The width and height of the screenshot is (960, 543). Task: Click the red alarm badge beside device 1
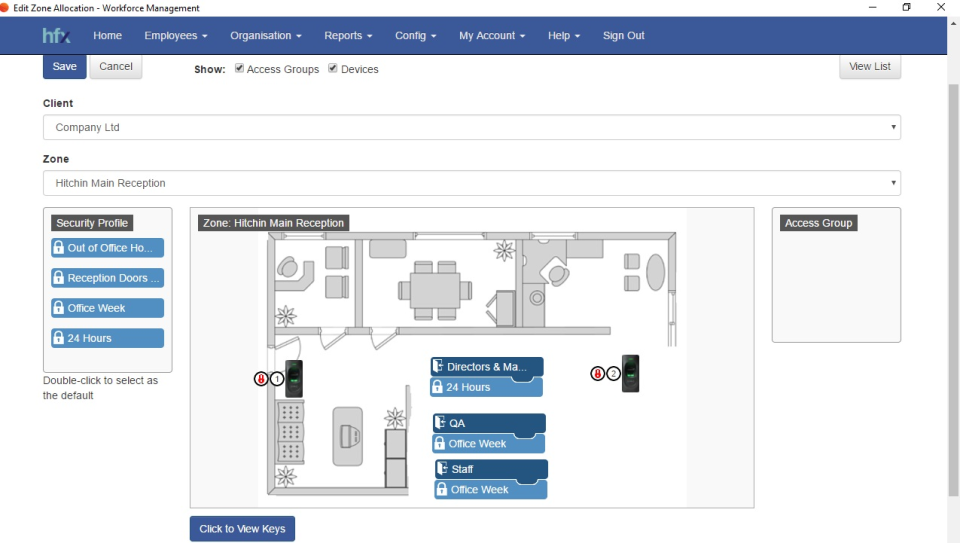pyautogui.click(x=261, y=379)
